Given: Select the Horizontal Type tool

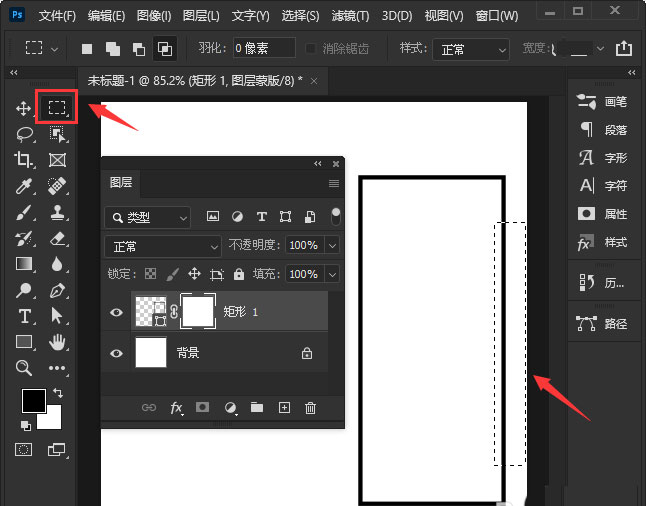Looking at the screenshot, I should (24, 316).
